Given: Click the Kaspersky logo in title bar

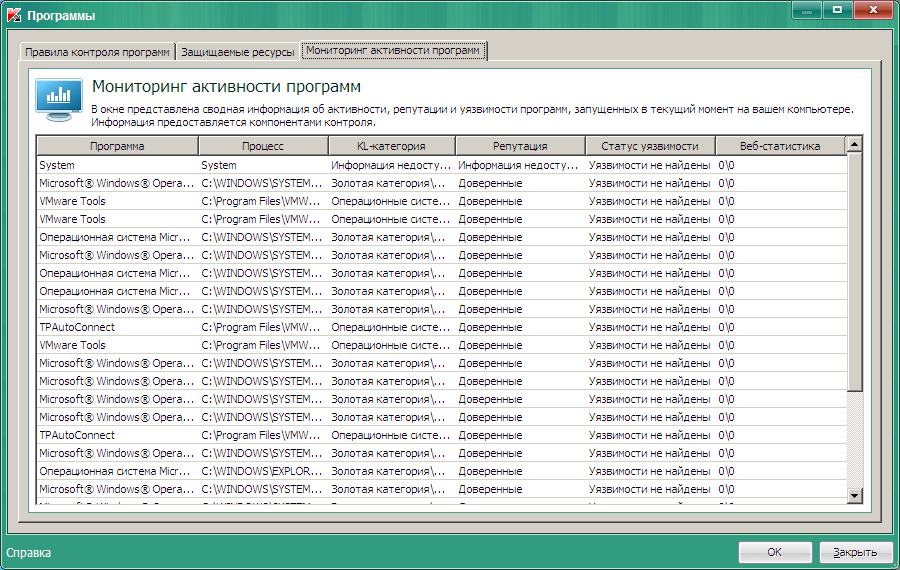Looking at the screenshot, I should 14,15.
